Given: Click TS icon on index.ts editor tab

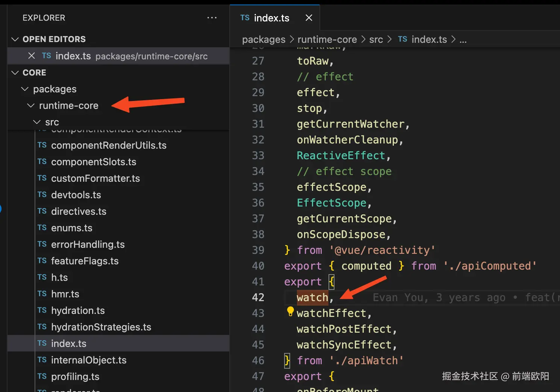Looking at the screenshot, I should [245, 18].
